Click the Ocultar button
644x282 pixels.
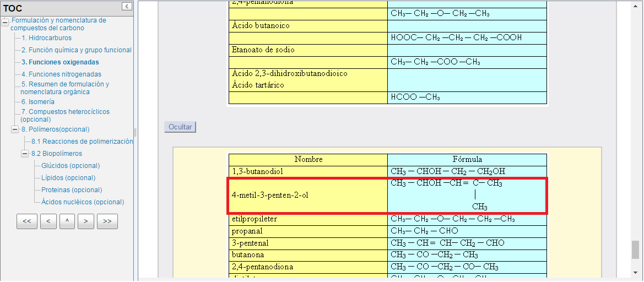[180, 127]
